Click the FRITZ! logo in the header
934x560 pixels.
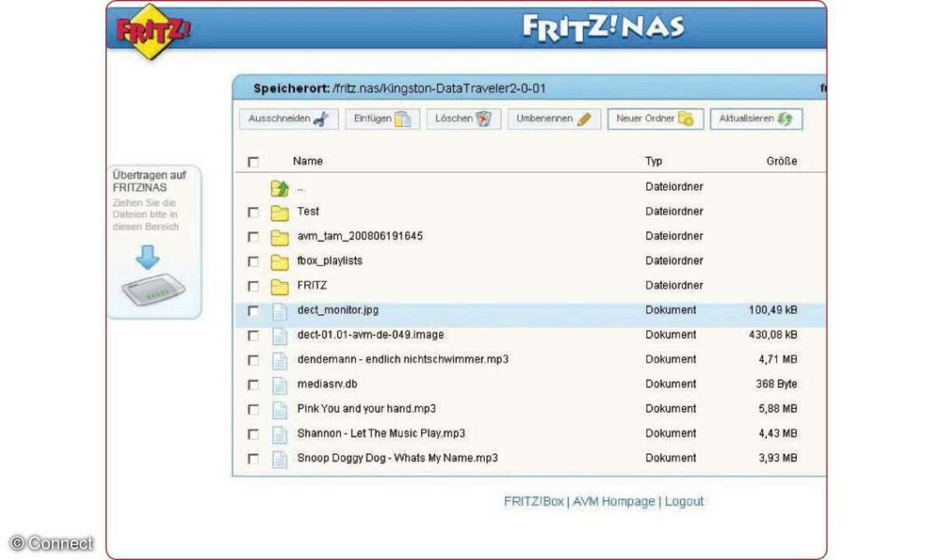click(153, 32)
